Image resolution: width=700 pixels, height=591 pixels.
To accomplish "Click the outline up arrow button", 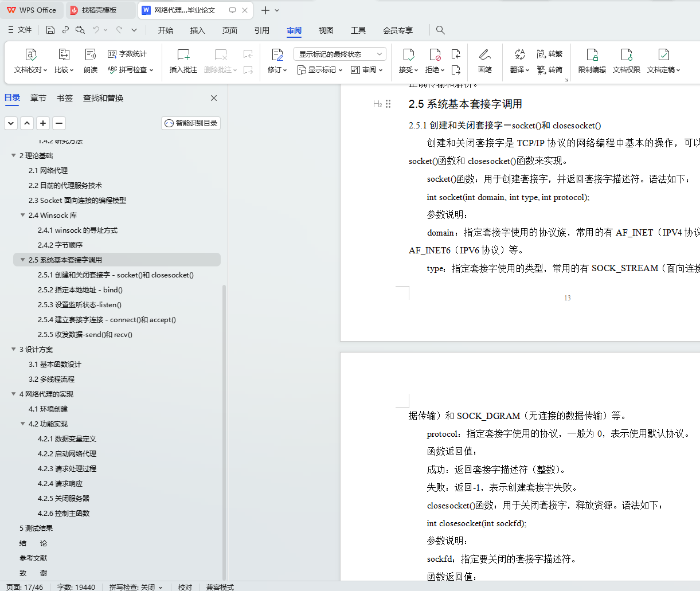I will [27, 123].
